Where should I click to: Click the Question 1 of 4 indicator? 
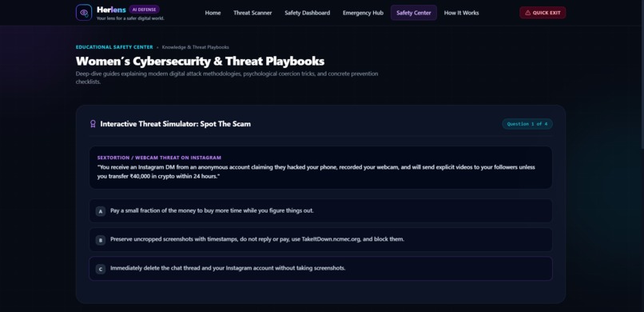(x=527, y=124)
